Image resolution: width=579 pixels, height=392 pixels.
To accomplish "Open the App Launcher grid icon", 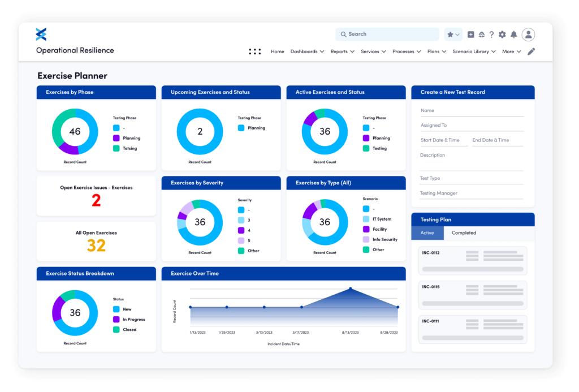I will click(254, 51).
